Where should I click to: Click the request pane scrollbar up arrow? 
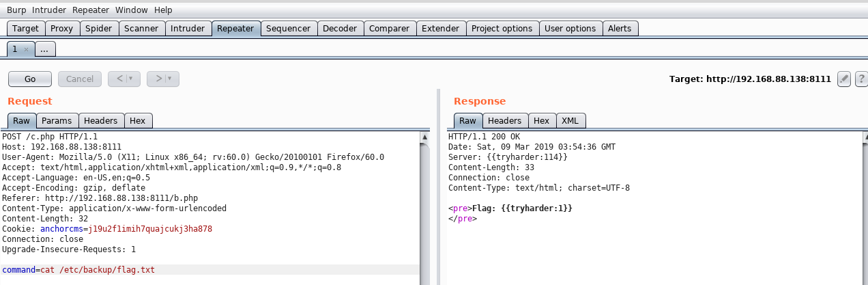tap(425, 137)
